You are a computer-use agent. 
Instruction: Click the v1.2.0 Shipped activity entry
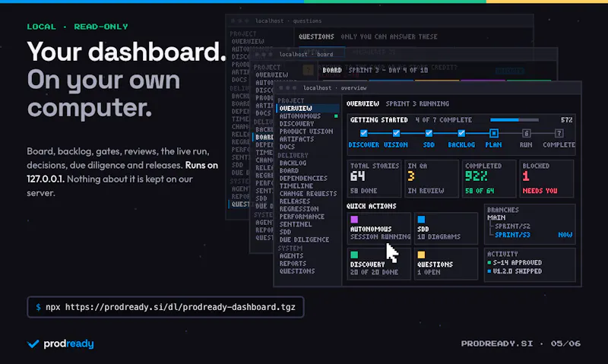515,271
